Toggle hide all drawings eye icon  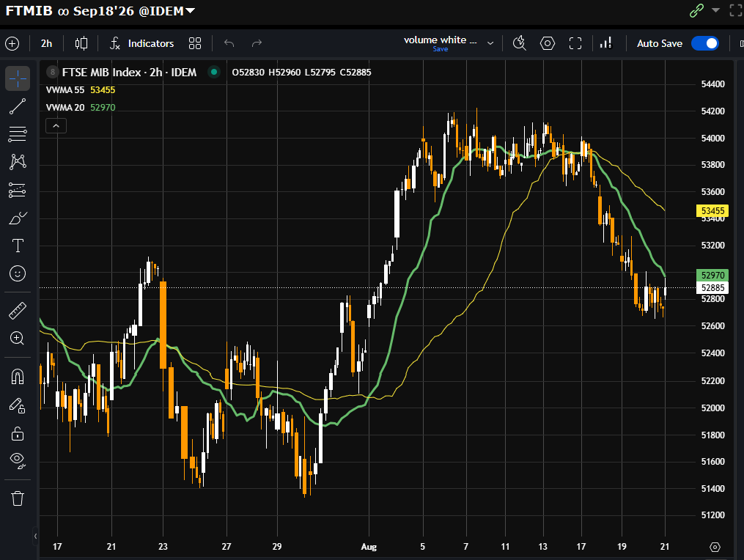tap(18, 460)
